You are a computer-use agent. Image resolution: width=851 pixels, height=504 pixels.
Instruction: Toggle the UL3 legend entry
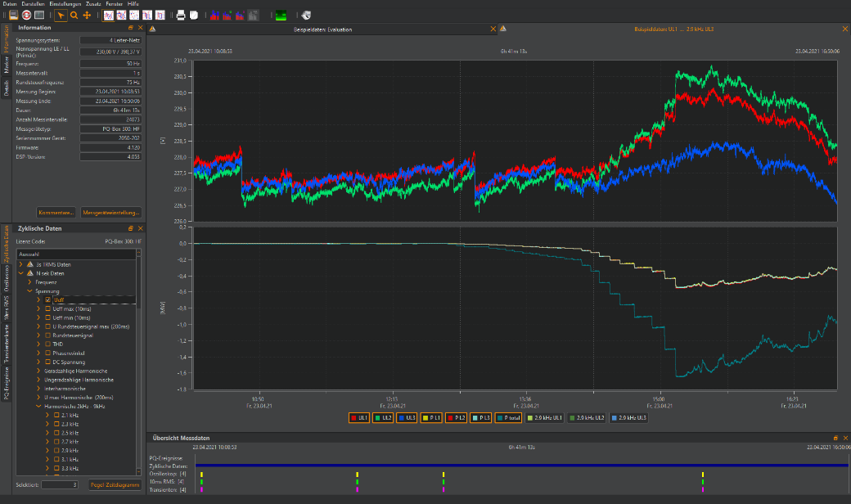click(407, 418)
